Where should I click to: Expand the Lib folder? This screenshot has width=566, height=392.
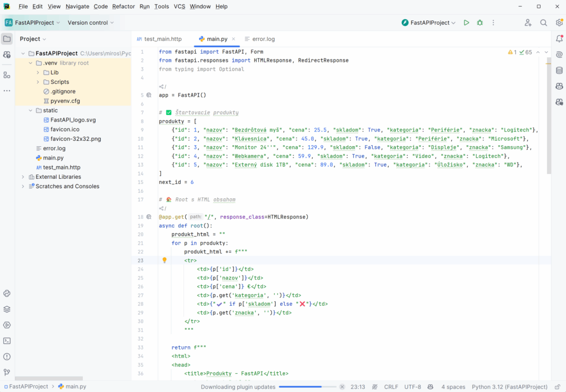pos(38,72)
